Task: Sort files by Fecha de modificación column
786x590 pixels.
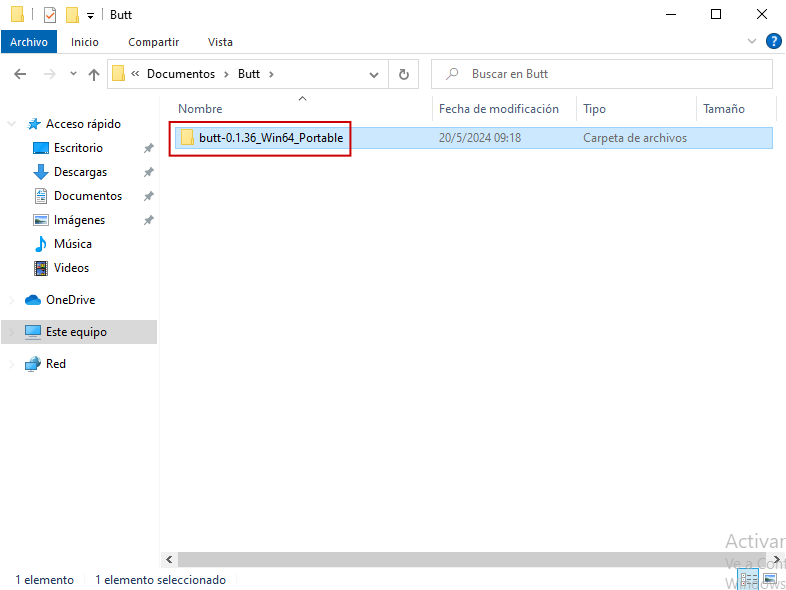Action: click(x=498, y=109)
